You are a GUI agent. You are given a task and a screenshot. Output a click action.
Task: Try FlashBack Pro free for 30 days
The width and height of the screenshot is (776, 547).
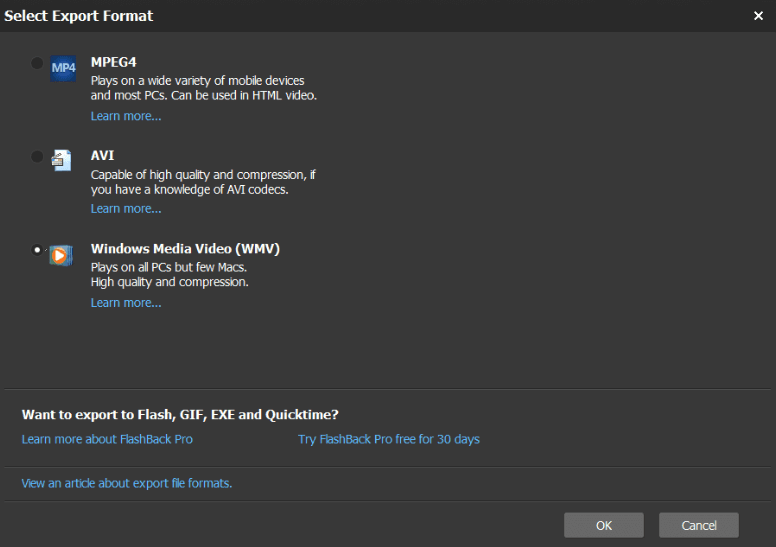(389, 439)
